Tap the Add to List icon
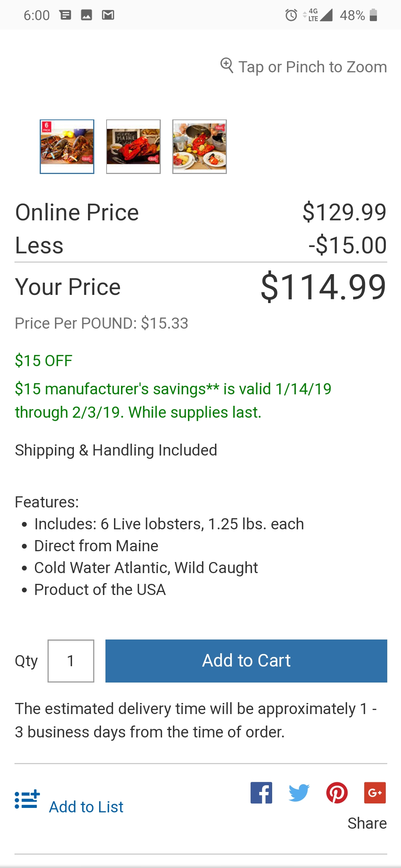This screenshot has width=401, height=868. tap(27, 800)
